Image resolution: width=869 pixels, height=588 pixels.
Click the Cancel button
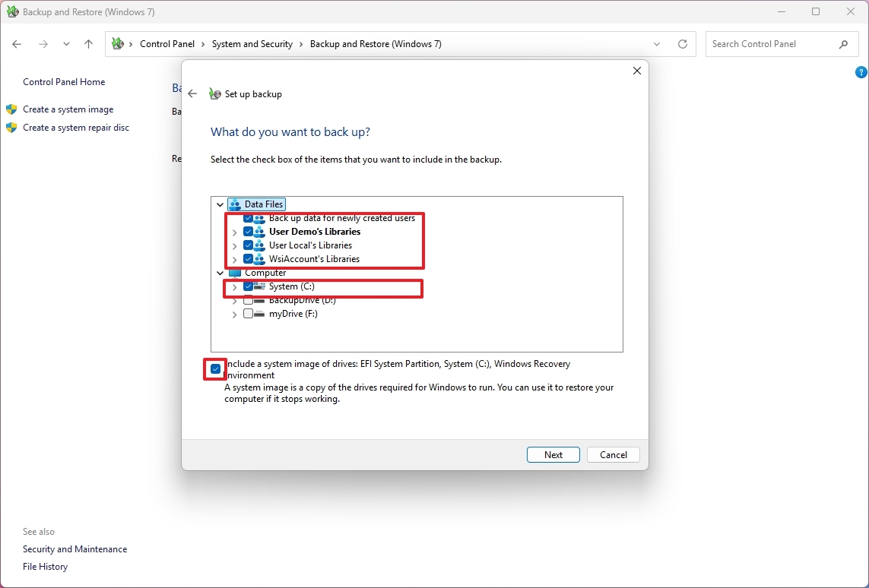pyautogui.click(x=614, y=454)
